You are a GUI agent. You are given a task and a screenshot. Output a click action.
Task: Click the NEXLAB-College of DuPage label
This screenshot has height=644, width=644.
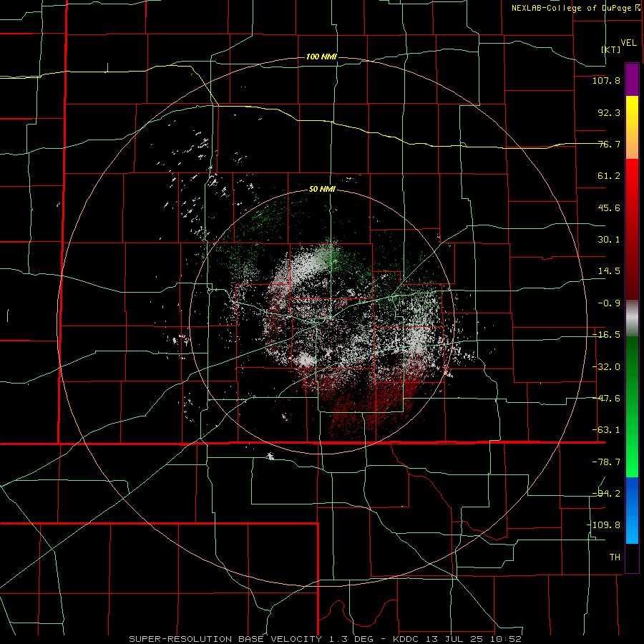[576, 8]
